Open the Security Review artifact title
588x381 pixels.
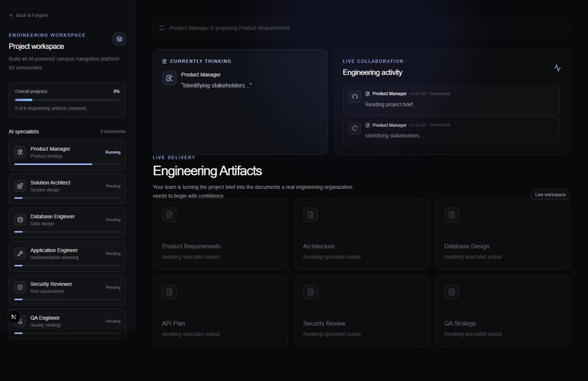324,323
